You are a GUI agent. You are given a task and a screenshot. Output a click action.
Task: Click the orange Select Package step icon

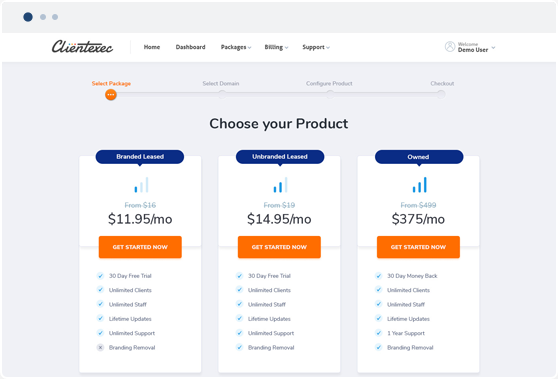(111, 95)
